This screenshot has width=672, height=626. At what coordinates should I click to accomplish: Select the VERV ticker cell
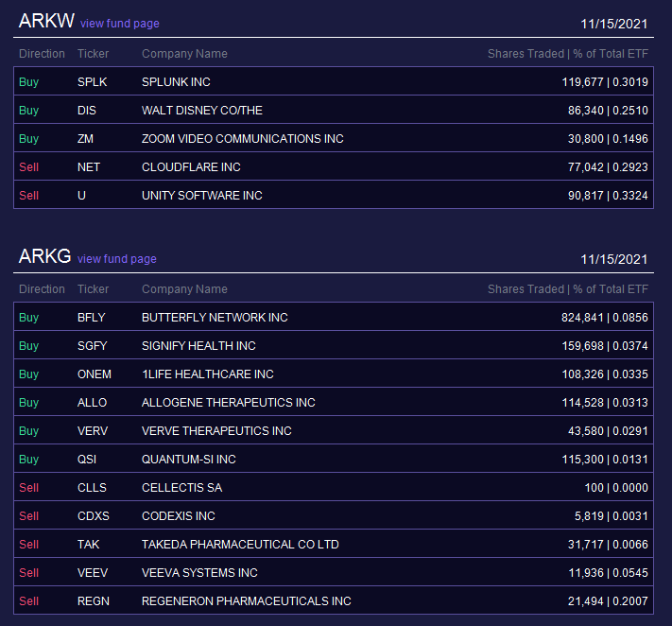click(93, 430)
